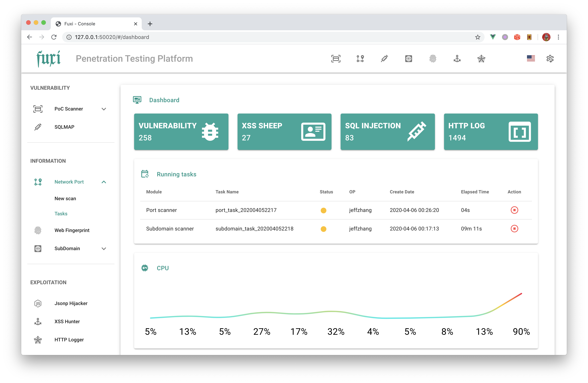
Task: Click the anchor XSS Hunter header icon
Action: 457,59
